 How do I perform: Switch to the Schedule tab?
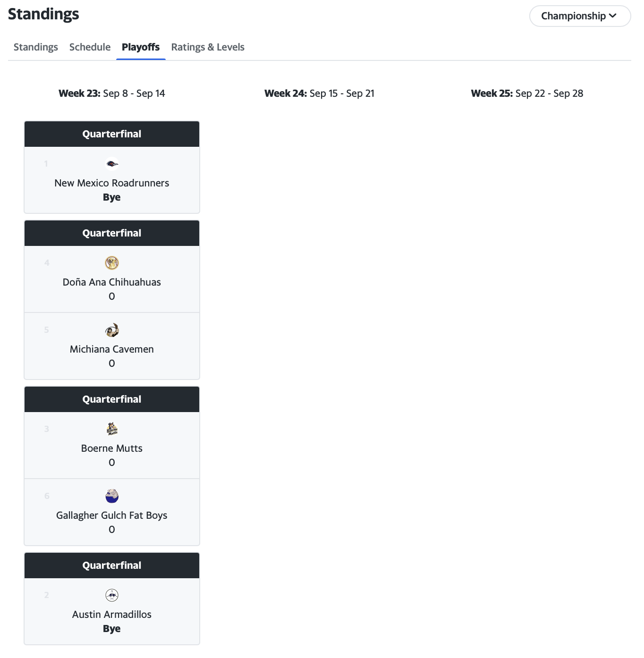coord(90,47)
